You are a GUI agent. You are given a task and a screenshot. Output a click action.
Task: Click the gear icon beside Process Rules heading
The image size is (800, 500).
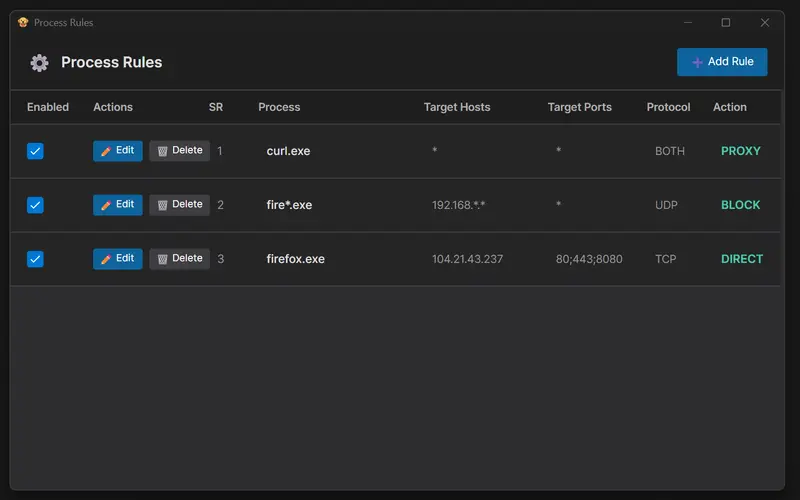point(39,63)
